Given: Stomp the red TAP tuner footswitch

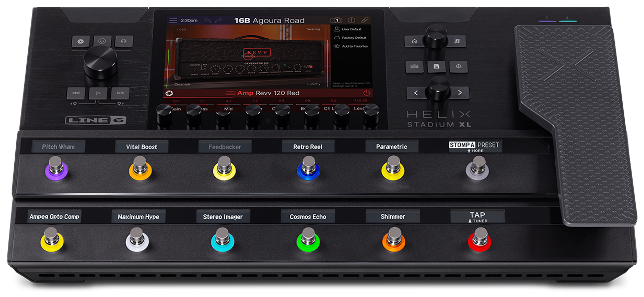Looking at the screenshot, I should pyautogui.click(x=479, y=239).
